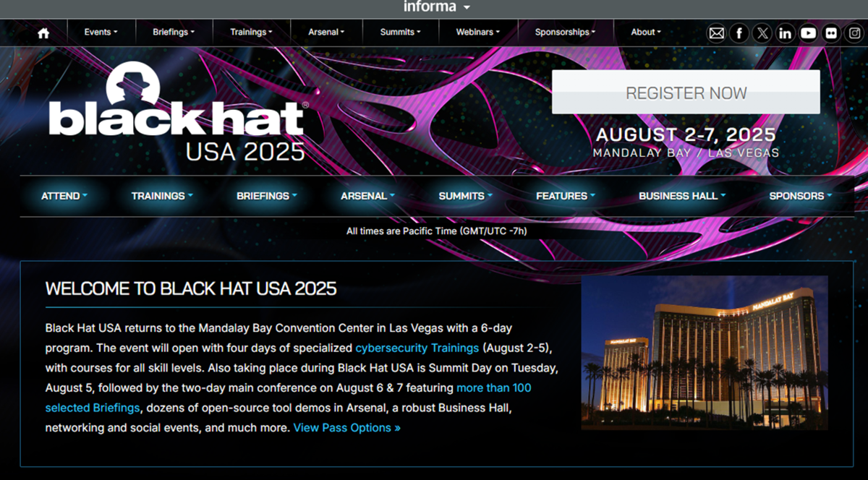Click the MANDALAY BAY / LAS VEGAS text
Screen dimensions: 868x480
pos(686,153)
